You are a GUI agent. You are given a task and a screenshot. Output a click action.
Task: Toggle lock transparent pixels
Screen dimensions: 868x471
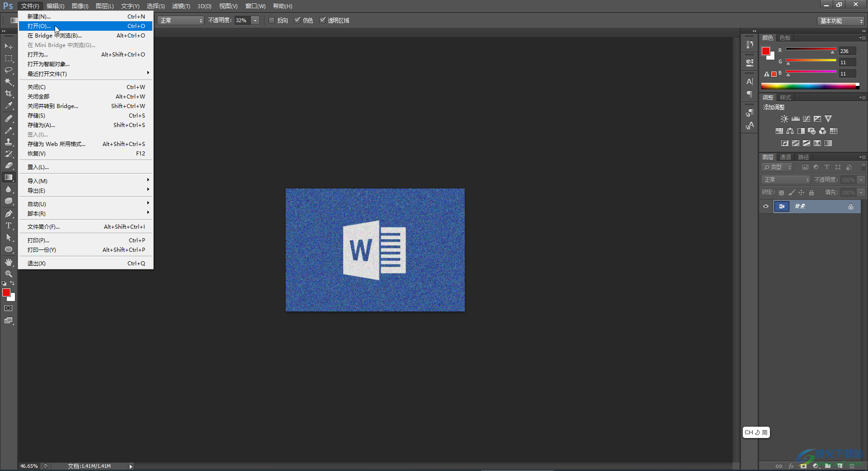(x=781, y=193)
